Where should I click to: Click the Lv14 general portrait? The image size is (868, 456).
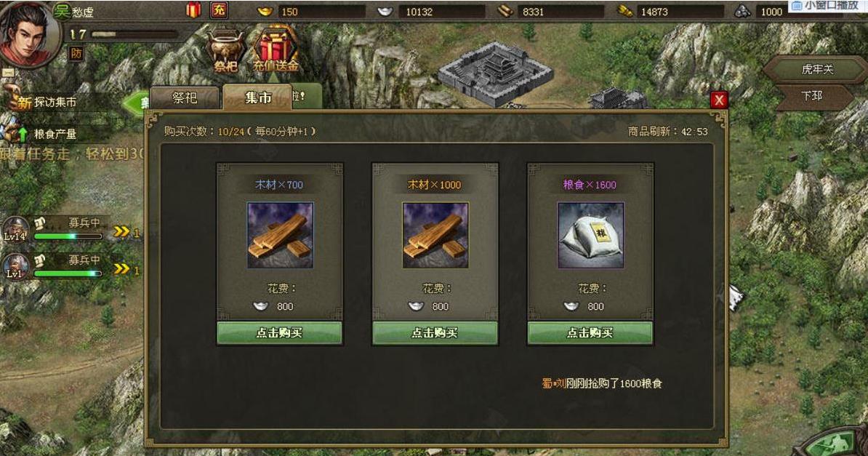click(x=15, y=229)
